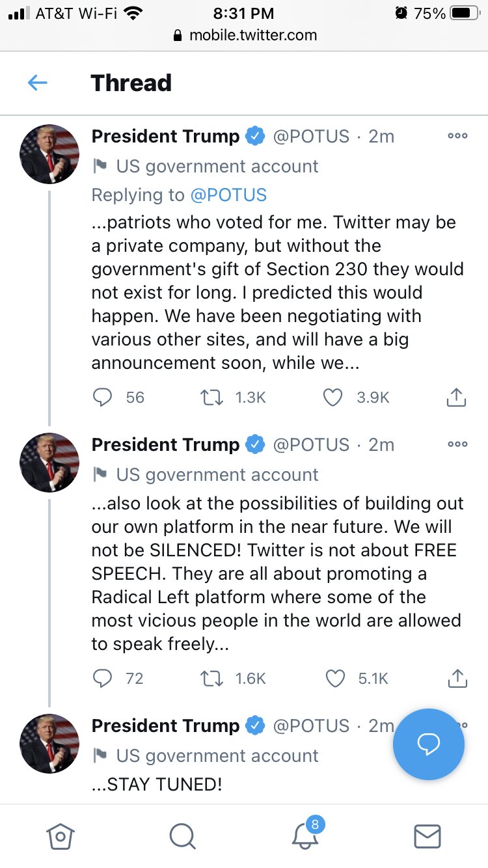The width and height of the screenshot is (488, 868).
Task: Tap first tweet's profile picture
Action: (x=49, y=154)
